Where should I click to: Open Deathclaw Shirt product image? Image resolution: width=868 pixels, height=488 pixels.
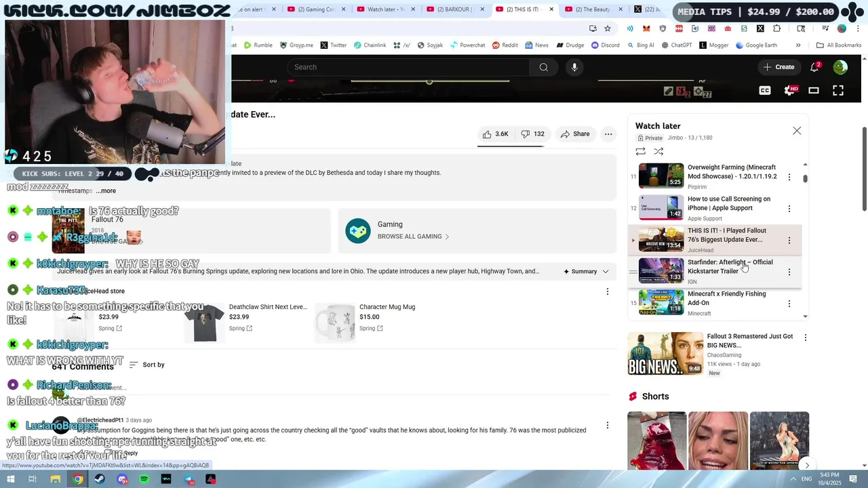point(204,323)
